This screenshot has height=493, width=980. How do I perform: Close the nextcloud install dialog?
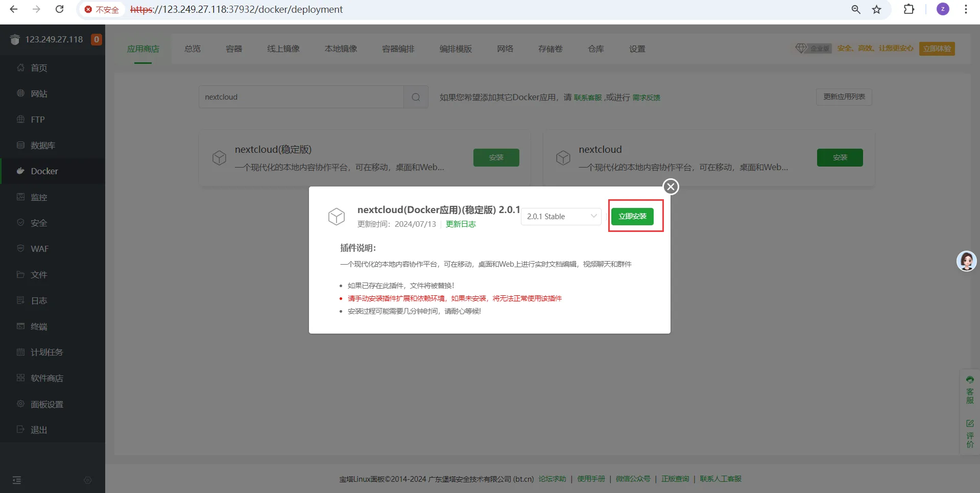point(671,187)
